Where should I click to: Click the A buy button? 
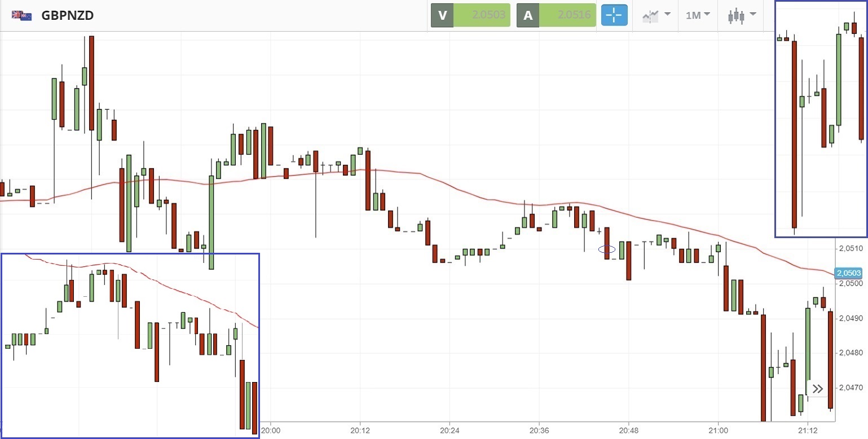(528, 15)
